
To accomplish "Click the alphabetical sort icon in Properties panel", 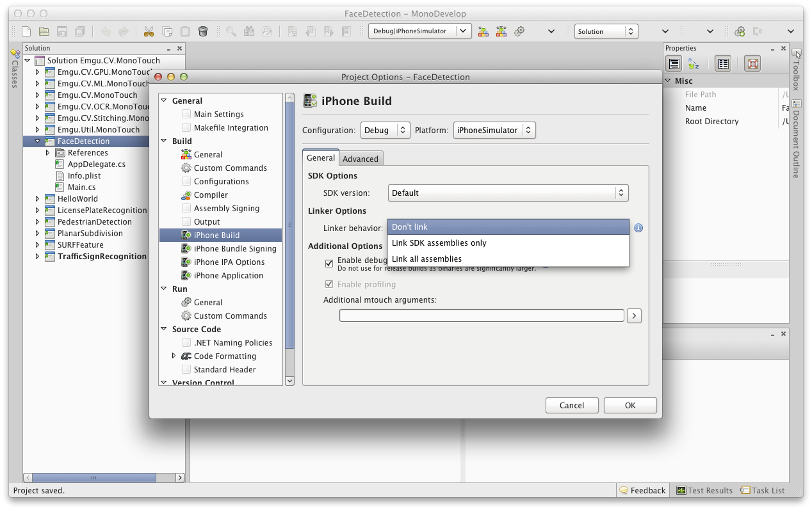I will [x=694, y=63].
